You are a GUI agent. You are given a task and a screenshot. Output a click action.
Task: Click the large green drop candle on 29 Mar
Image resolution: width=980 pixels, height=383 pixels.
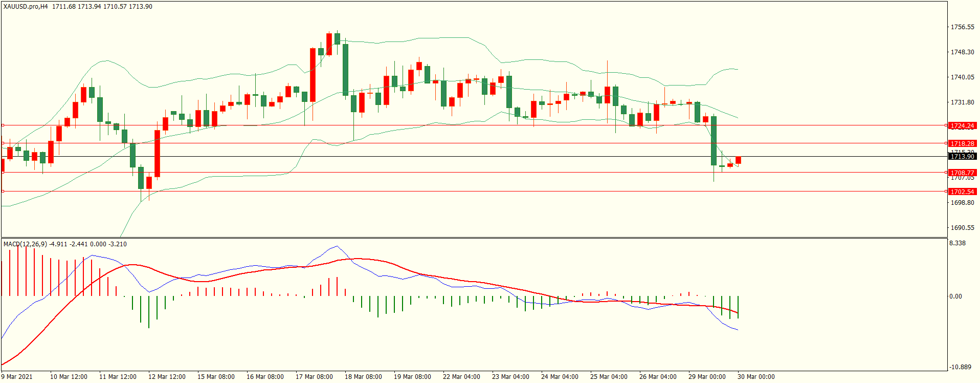pos(714,141)
